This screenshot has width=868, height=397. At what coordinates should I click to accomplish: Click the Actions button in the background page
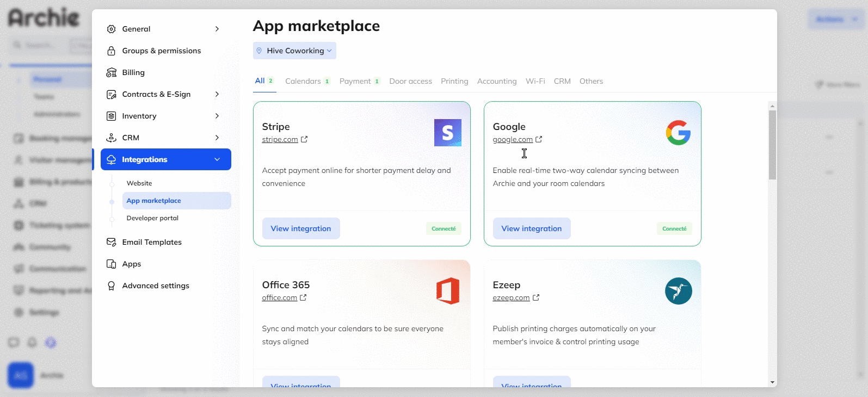point(836,19)
